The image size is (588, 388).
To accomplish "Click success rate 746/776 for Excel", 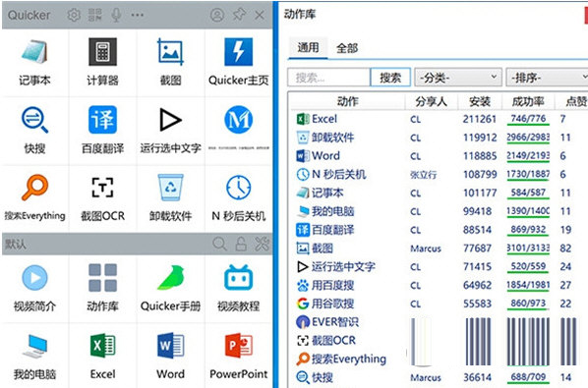I will [x=528, y=119].
